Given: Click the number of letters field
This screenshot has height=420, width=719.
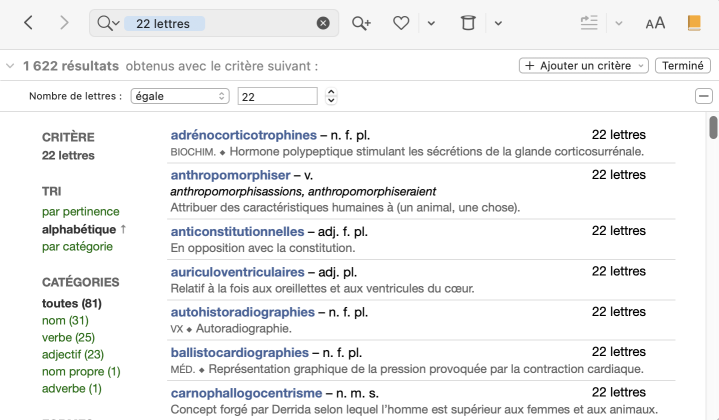Looking at the screenshot, I should 277,96.
